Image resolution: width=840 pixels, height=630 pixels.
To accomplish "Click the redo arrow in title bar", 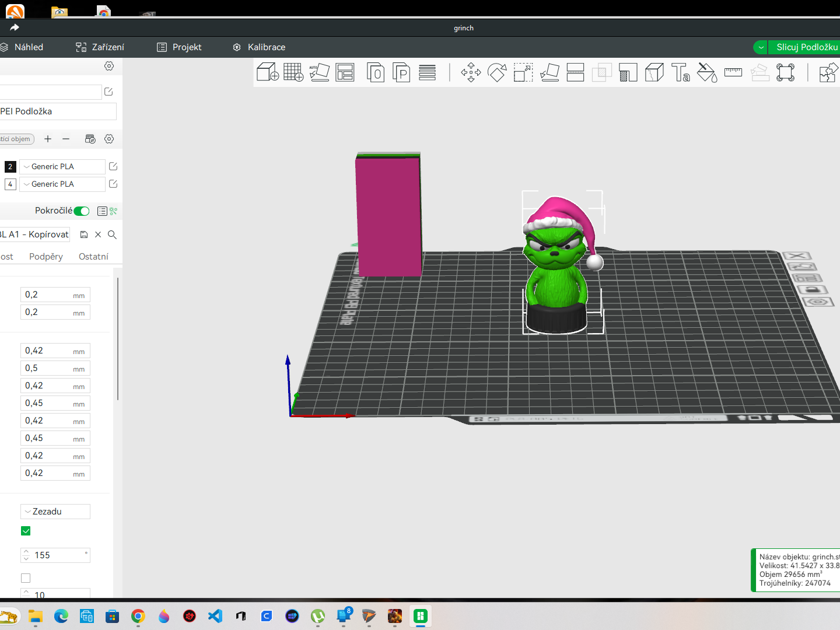I will (x=15, y=27).
